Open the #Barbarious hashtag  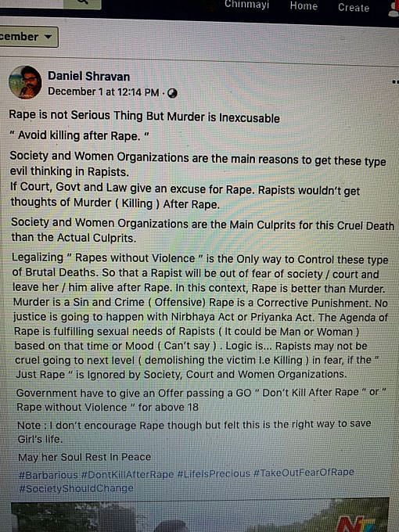[x=49, y=475]
